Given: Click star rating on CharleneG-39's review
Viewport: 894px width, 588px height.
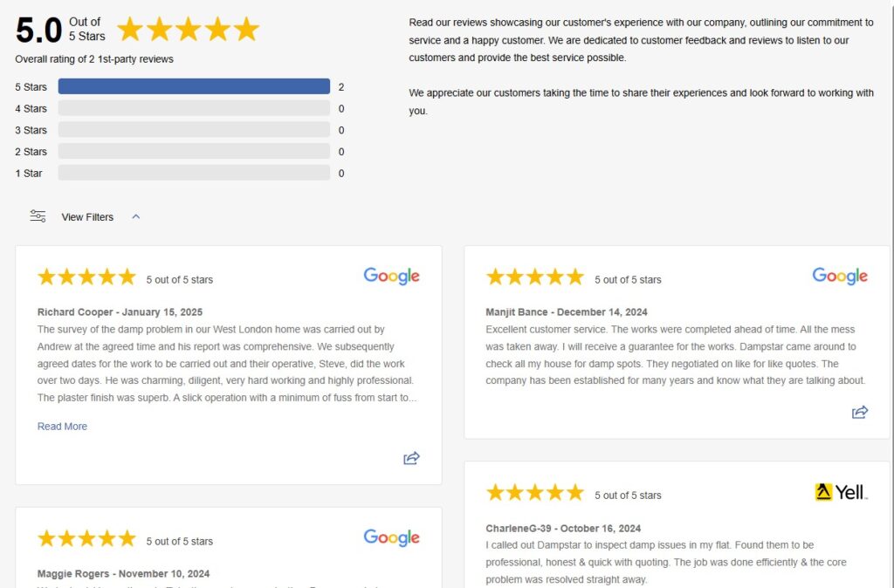Looking at the screenshot, I should click(x=535, y=492).
